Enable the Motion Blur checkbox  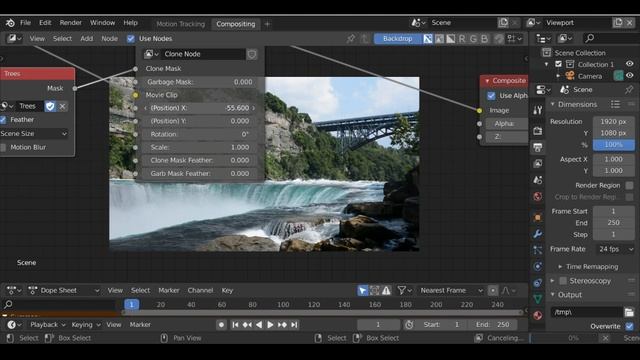[3, 147]
